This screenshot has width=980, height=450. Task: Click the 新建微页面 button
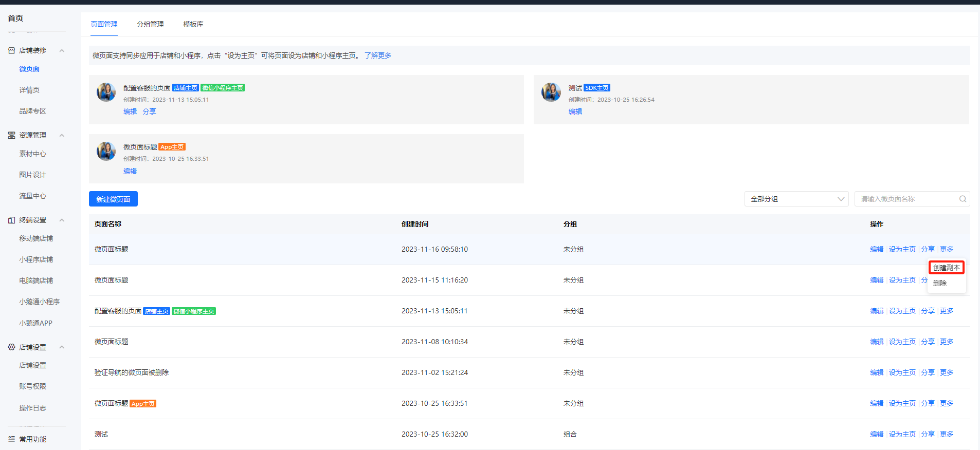113,199
